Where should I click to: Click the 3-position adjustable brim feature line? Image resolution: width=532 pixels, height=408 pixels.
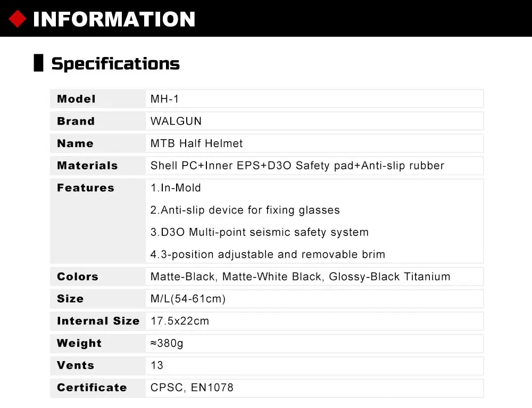click(x=268, y=255)
